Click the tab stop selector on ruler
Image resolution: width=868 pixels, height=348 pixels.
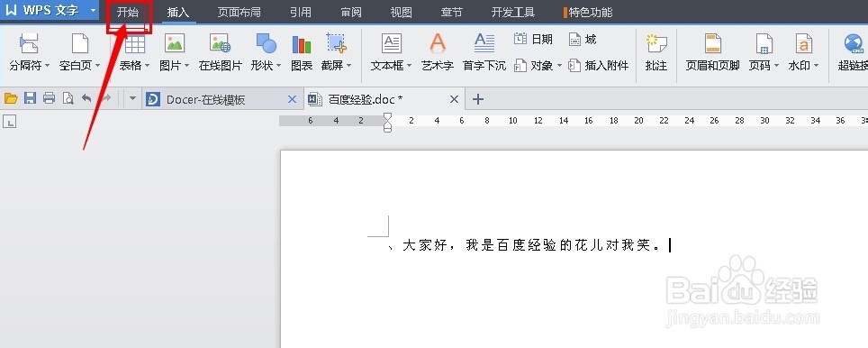click(9, 121)
